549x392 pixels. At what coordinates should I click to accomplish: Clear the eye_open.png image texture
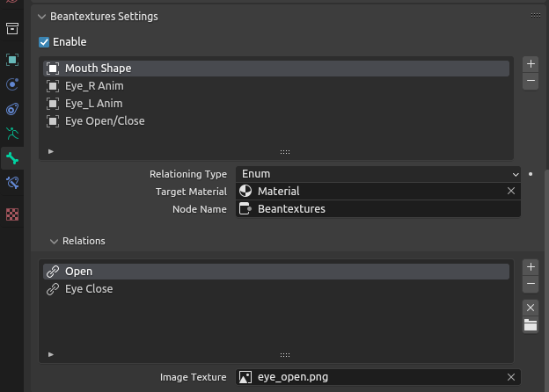pyautogui.click(x=511, y=377)
